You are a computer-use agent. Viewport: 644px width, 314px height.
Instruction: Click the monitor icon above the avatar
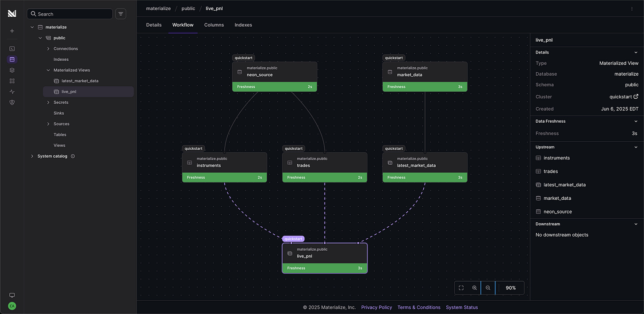(12, 295)
